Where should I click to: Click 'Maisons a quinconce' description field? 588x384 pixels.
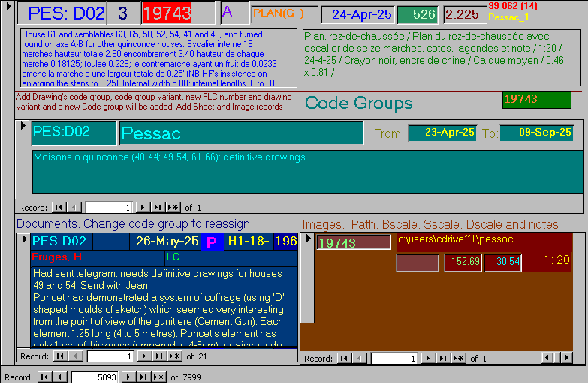click(308, 172)
